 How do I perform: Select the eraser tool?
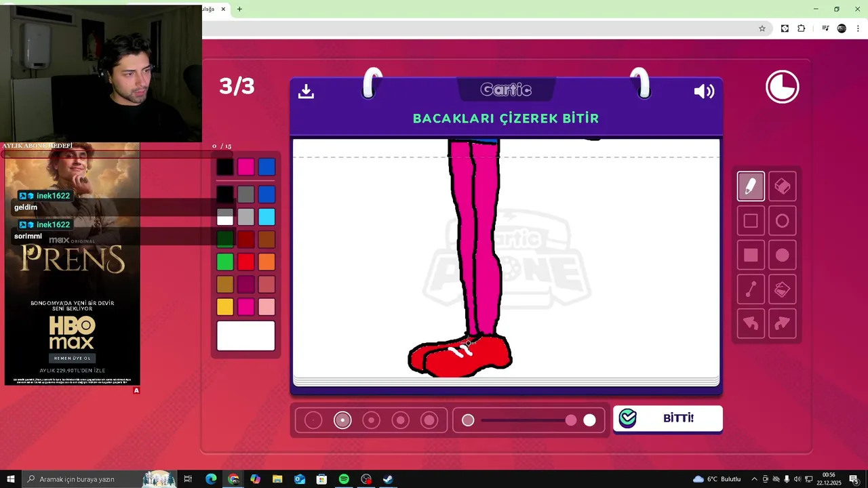(782, 186)
